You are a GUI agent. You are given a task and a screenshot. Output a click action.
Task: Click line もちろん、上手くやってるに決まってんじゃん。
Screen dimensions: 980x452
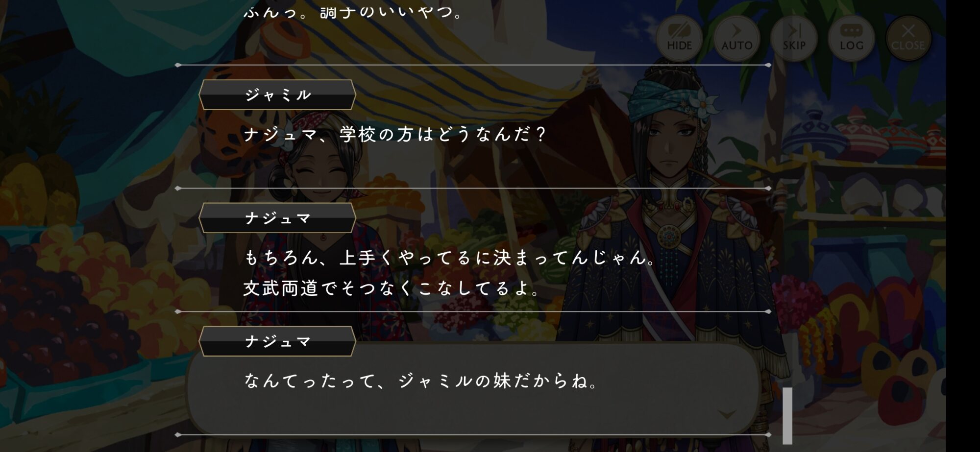[450, 257]
